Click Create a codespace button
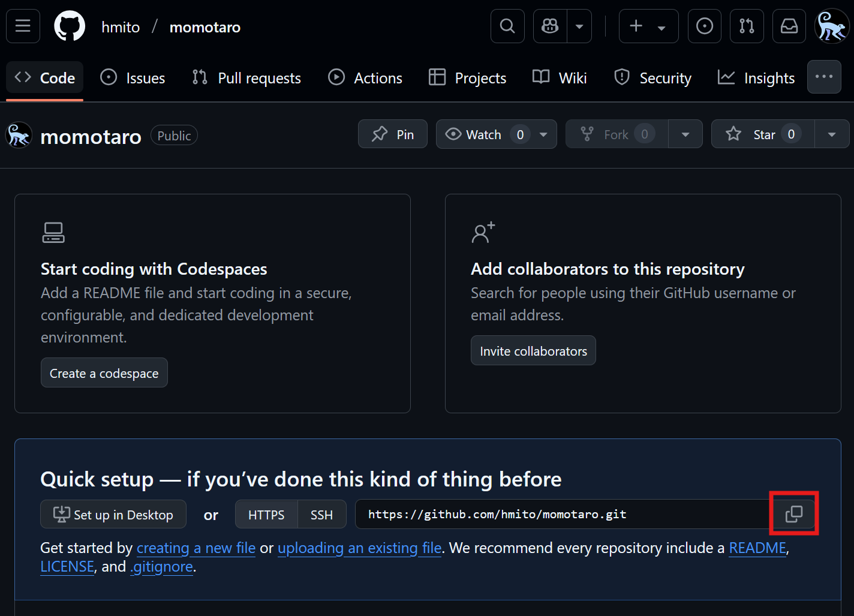This screenshot has width=854, height=616. [x=104, y=372]
